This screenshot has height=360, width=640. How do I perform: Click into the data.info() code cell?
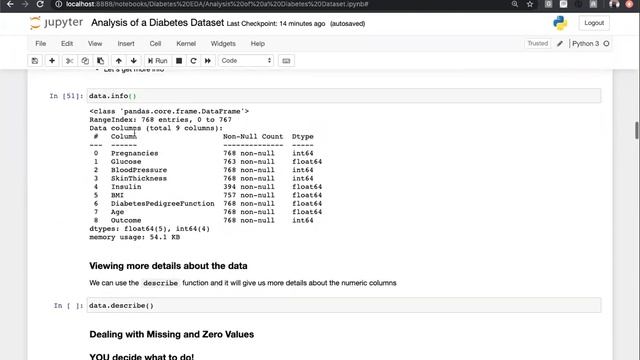(344, 96)
